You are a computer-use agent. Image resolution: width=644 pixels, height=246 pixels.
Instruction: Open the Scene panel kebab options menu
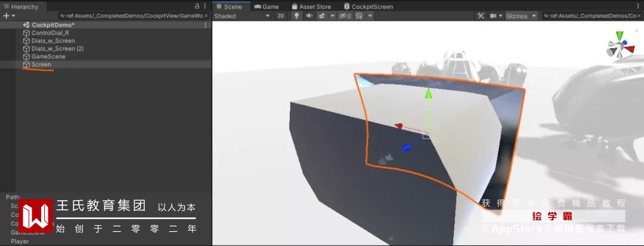pos(639,6)
